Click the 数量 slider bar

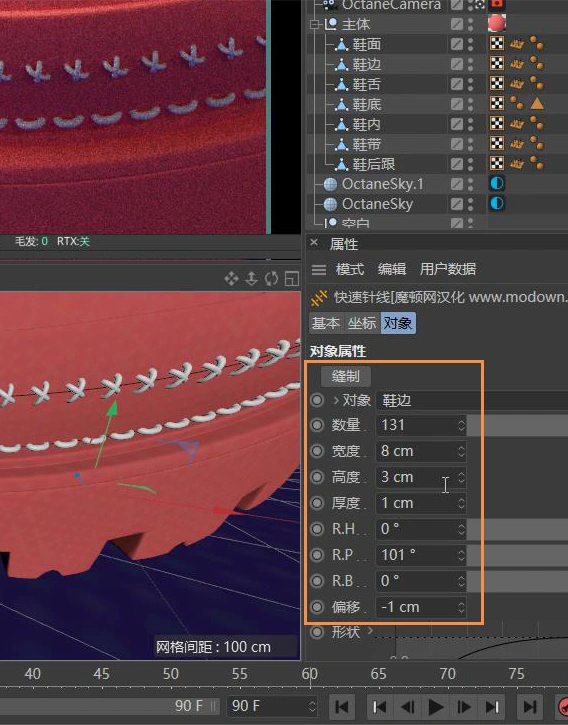pyautogui.click(x=517, y=425)
